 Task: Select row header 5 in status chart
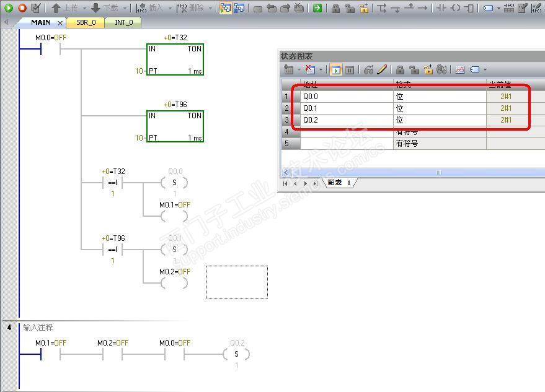291,144
